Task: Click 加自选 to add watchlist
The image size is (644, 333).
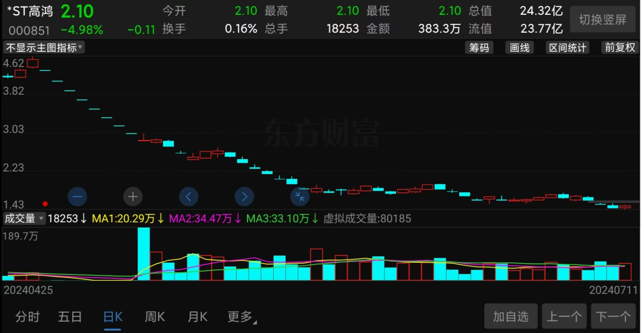Action: point(511,316)
